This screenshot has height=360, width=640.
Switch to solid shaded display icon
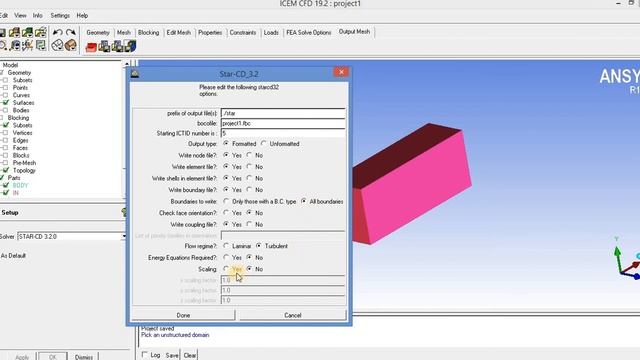tap(71, 45)
